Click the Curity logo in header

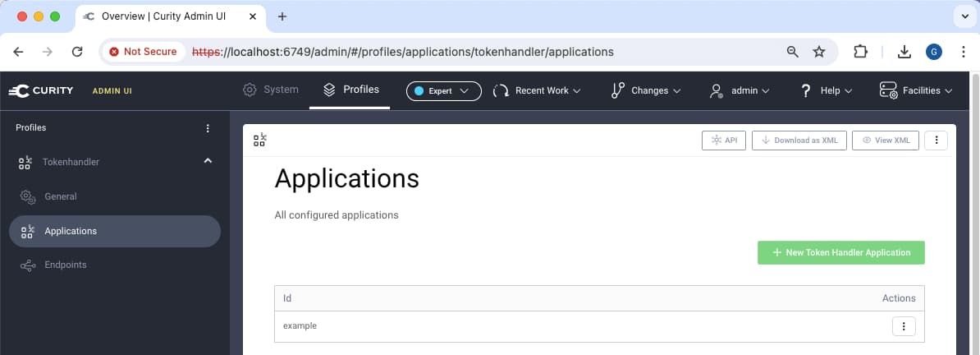(x=40, y=90)
